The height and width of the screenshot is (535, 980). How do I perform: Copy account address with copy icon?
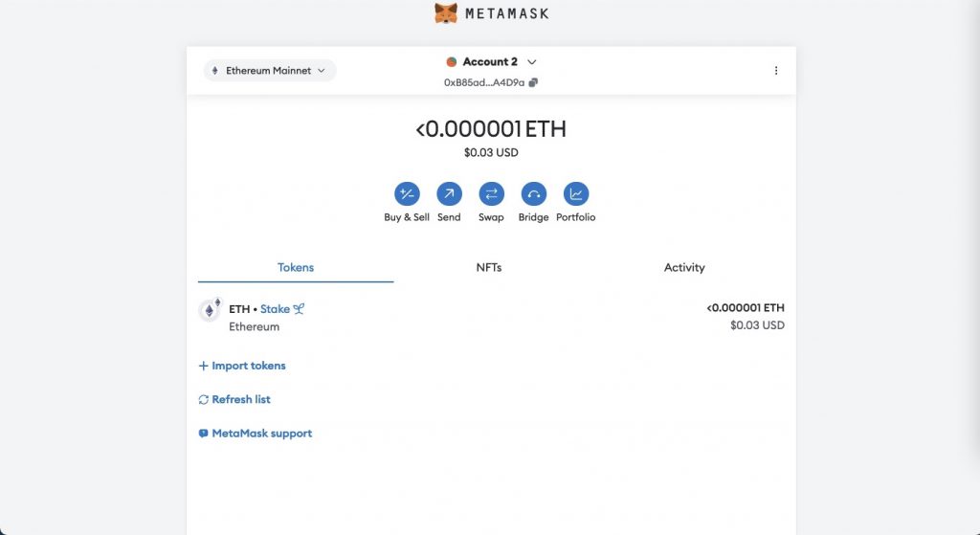click(533, 82)
